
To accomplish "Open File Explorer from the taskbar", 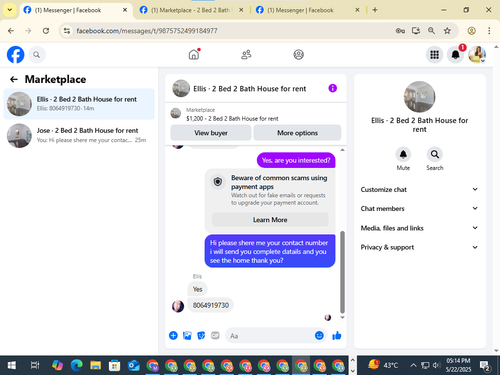I will pos(95,365).
